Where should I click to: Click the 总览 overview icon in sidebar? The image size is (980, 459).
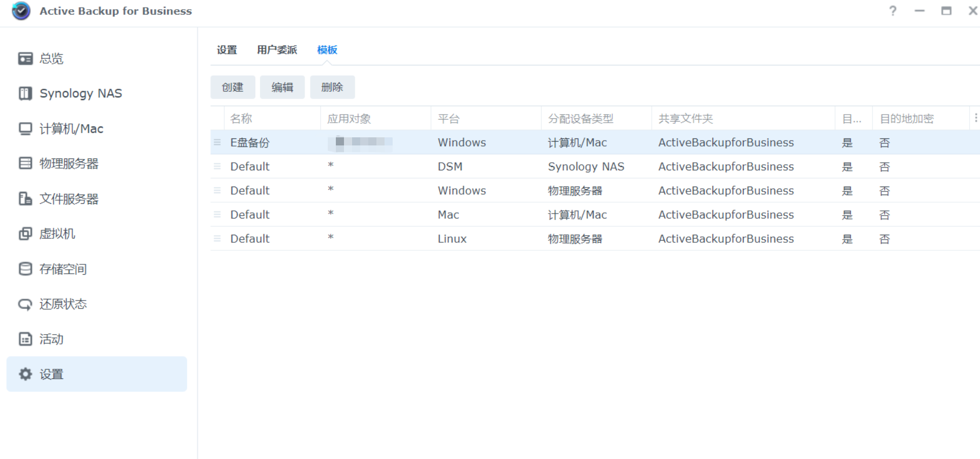pos(25,58)
